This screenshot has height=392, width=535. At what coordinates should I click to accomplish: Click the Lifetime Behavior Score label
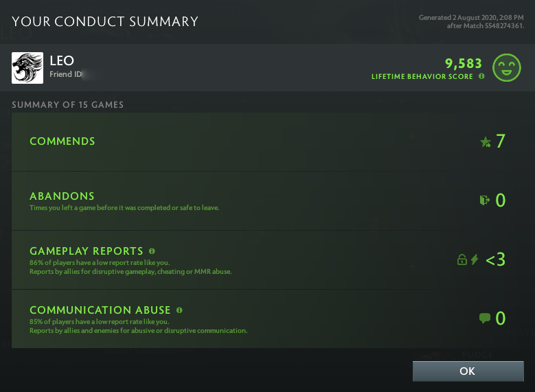pos(422,76)
